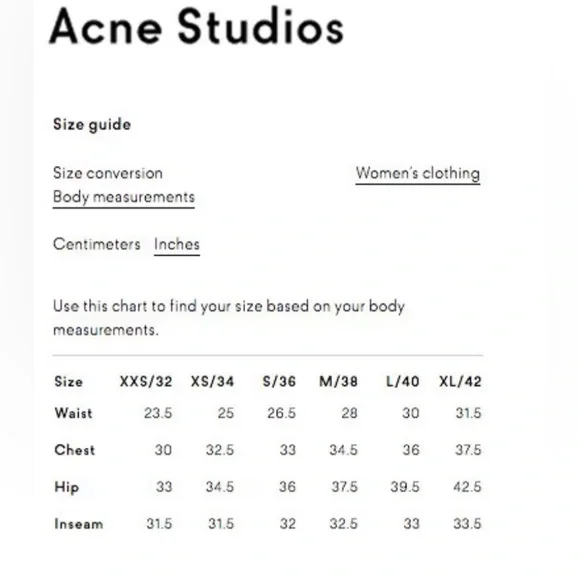Switch to the Size conversion tab

click(108, 173)
